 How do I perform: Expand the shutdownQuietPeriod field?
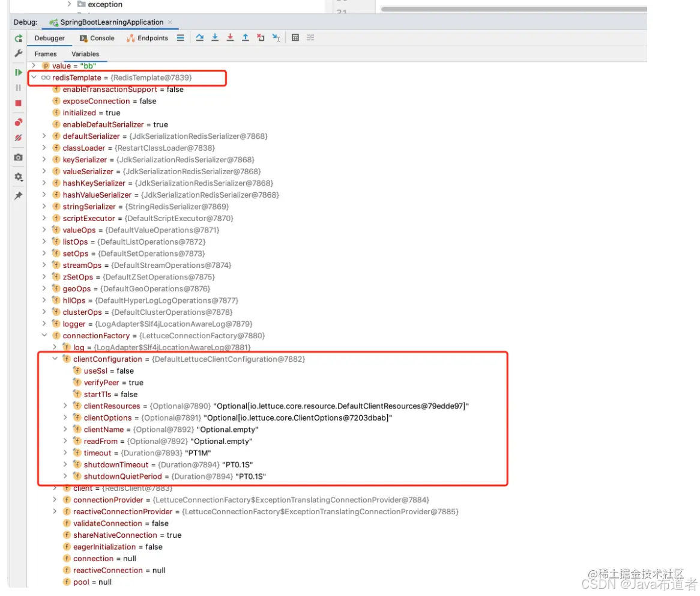(x=65, y=476)
